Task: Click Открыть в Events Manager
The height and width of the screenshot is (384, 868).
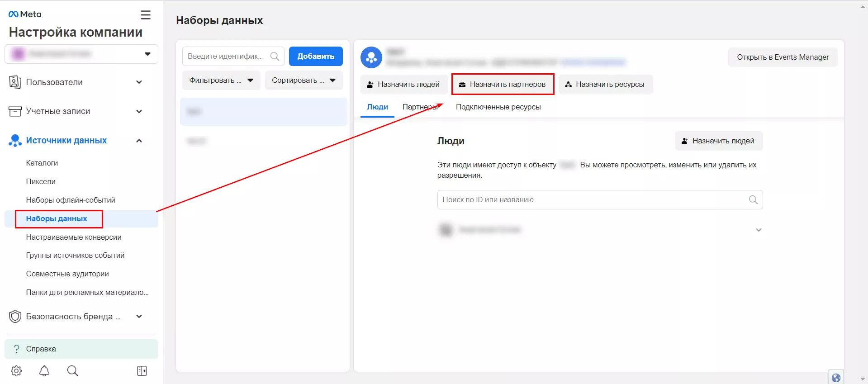Action: pyautogui.click(x=783, y=57)
